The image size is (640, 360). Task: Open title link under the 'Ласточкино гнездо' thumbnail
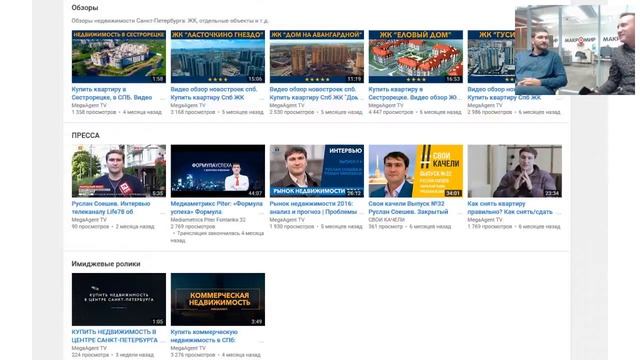coord(214,93)
